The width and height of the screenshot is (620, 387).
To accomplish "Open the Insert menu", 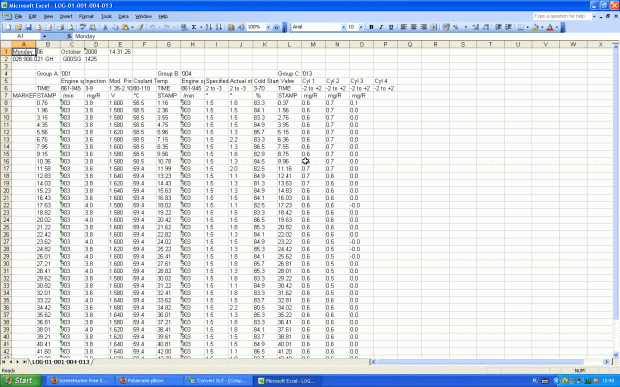I will click(x=66, y=16).
